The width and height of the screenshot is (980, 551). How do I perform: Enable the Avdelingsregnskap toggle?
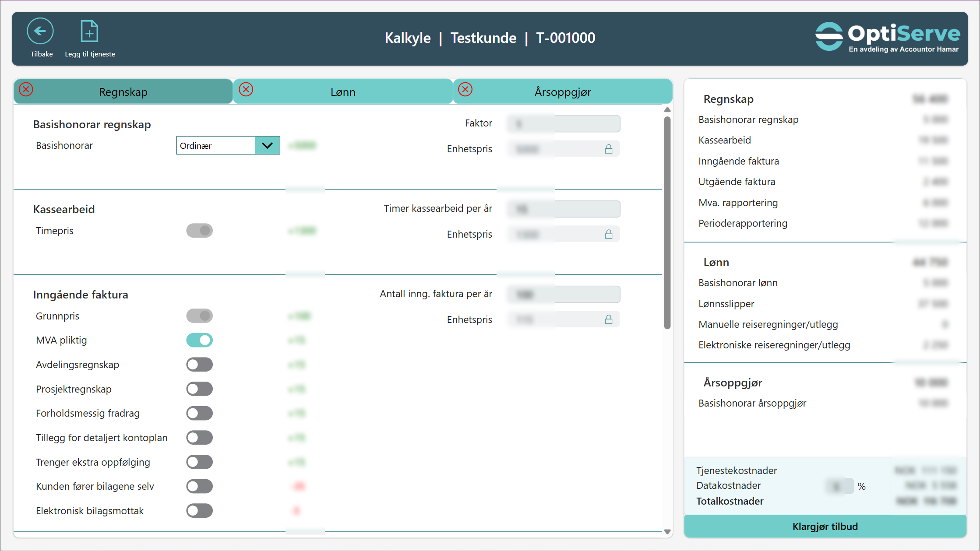(200, 365)
